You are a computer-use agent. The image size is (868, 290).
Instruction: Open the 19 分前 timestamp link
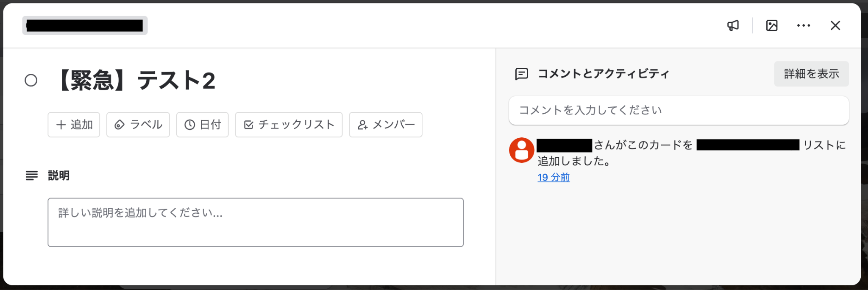554,177
